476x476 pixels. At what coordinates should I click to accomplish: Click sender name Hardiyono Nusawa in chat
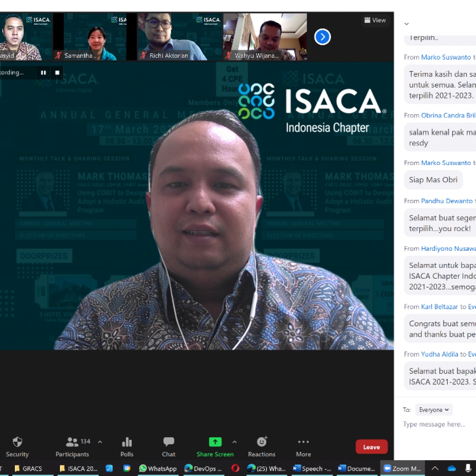448,249
